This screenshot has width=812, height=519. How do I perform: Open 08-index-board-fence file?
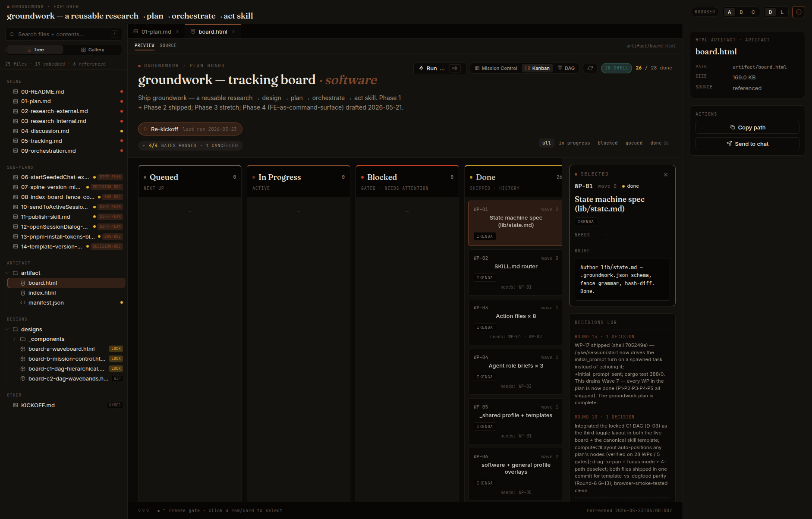[66, 197]
